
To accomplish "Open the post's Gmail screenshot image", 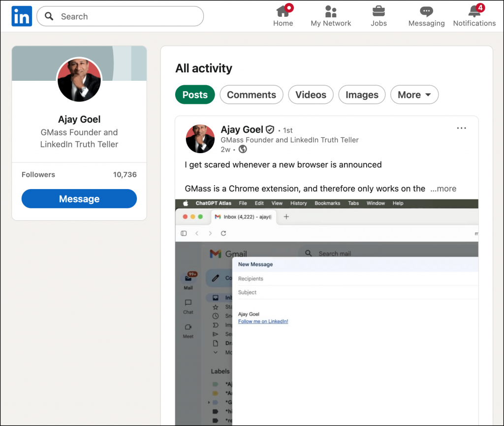I will (x=326, y=310).
